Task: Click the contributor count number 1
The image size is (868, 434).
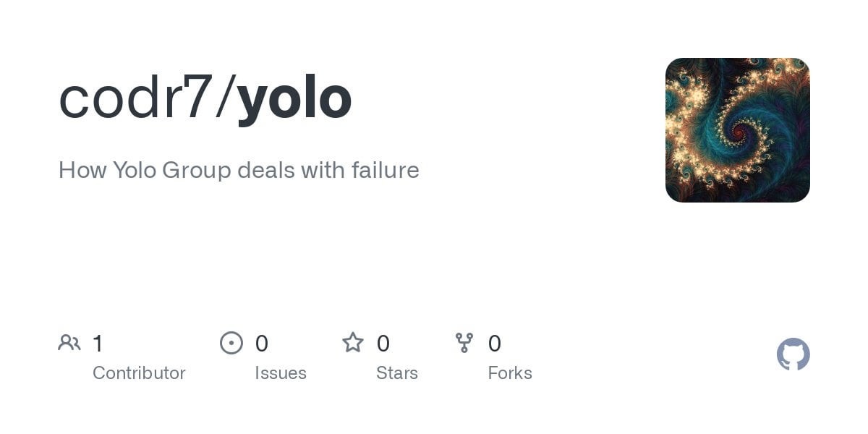Action: (x=98, y=343)
